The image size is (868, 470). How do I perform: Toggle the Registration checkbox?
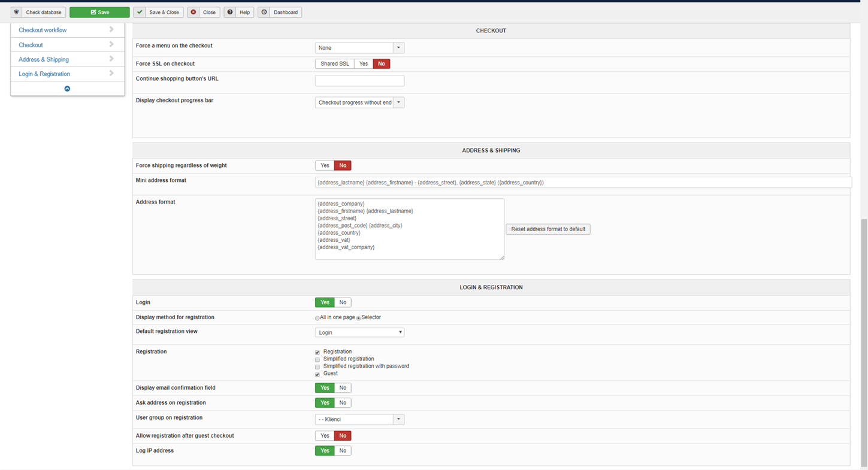click(x=317, y=352)
